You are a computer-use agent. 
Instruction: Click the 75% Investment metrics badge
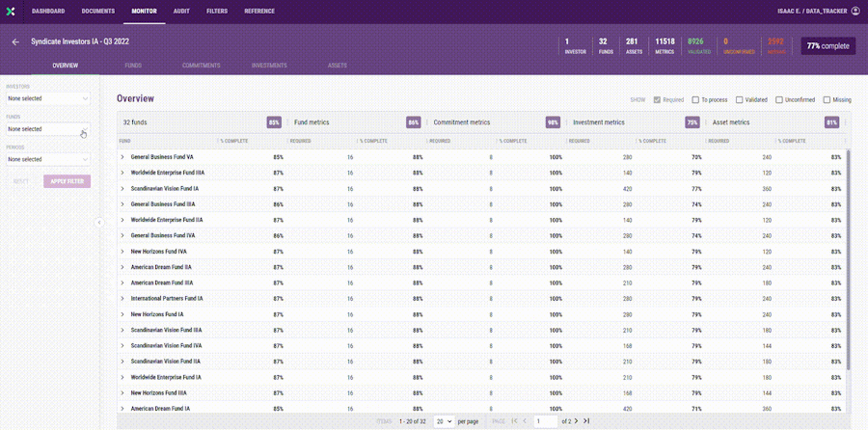pyautogui.click(x=692, y=122)
